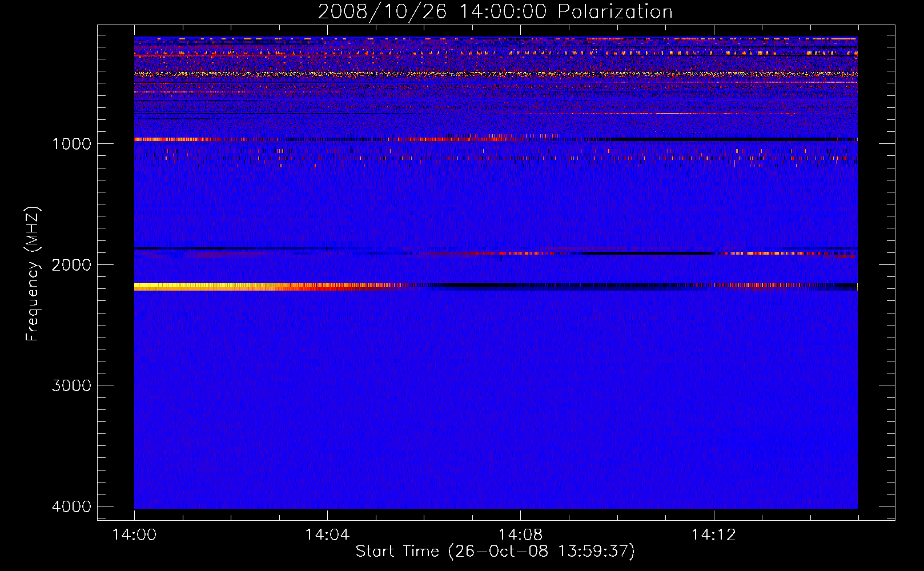Select the 4000 MHz frequency tick label
The height and width of the screenshot is (571, 924).
click(x=71, y=506)
